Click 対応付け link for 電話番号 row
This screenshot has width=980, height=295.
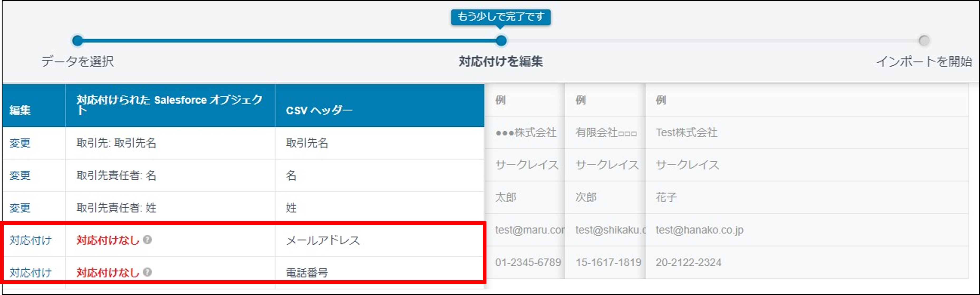tap(30, 273)
